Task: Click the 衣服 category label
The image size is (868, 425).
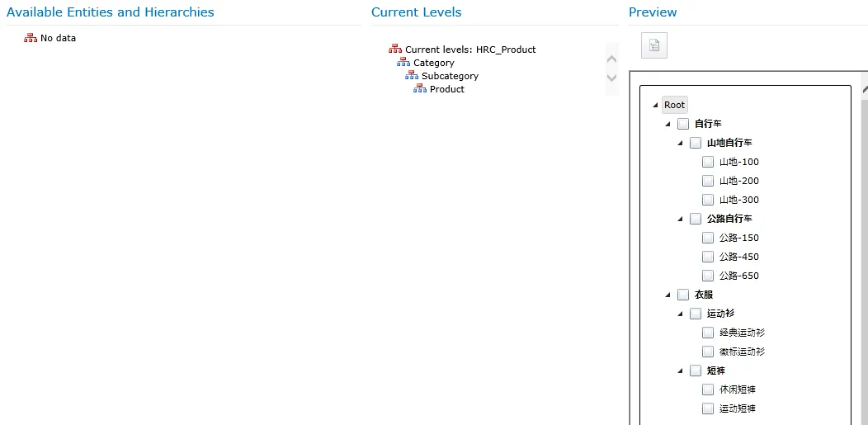Action: (704, 295)
